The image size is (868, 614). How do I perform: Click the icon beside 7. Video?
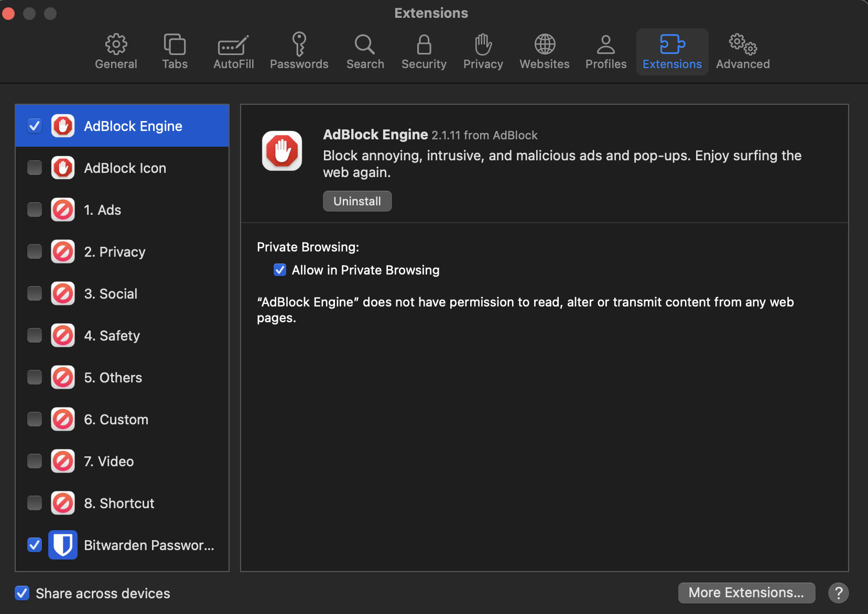tap(63, 461)
